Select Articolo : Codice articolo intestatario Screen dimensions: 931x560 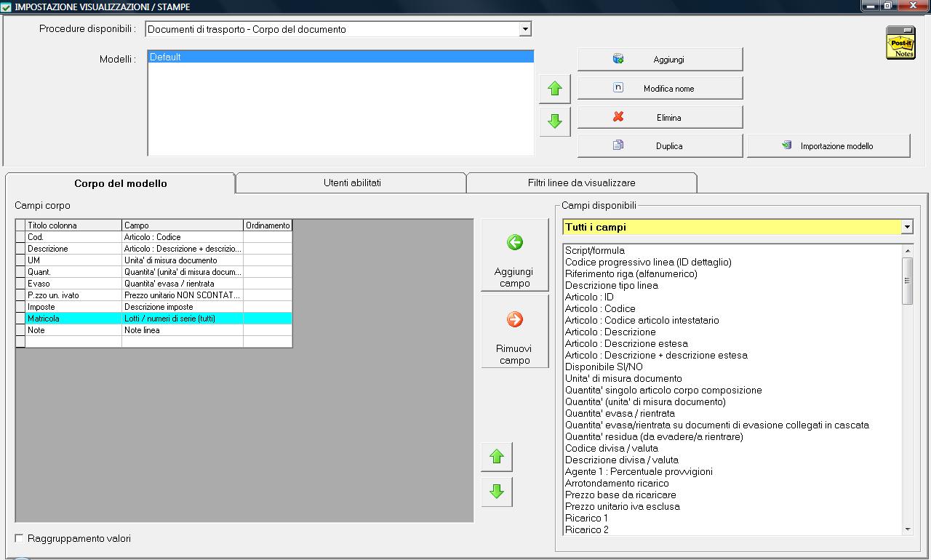point(642,320)
